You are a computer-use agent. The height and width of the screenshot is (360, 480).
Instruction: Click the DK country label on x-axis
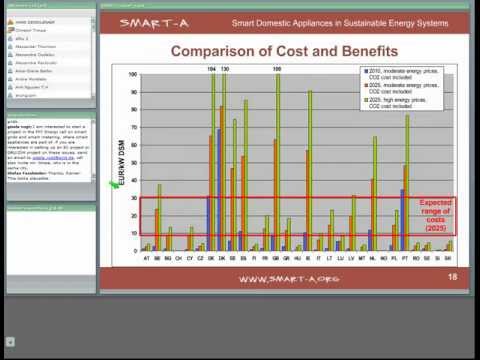pyautogui.click(x=222, y=258)
